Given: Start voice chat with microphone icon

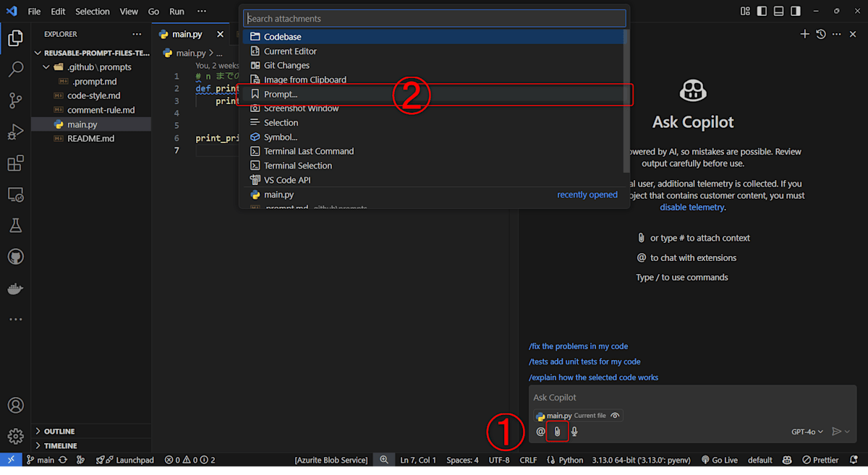Looking at the screenshot, I should click(574, 432).
